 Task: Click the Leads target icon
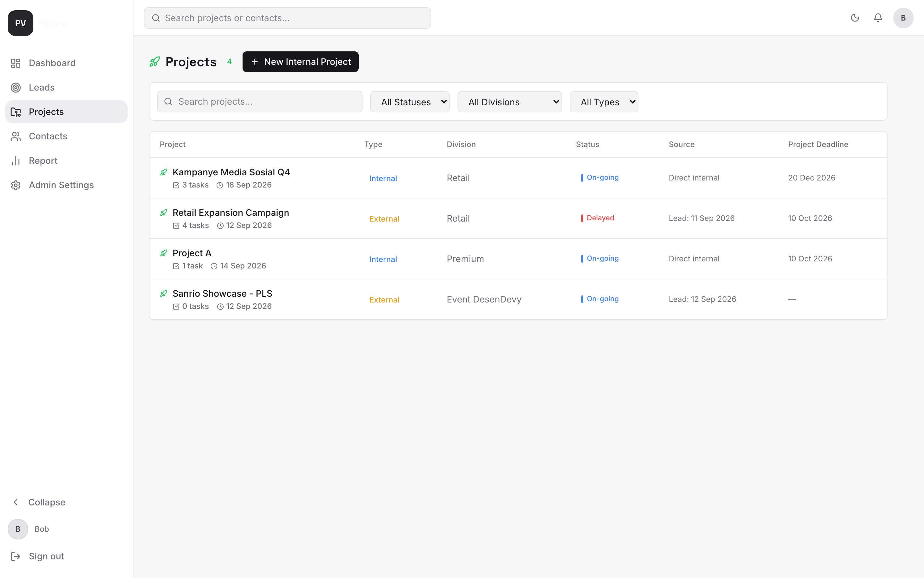tap(16, 88)
